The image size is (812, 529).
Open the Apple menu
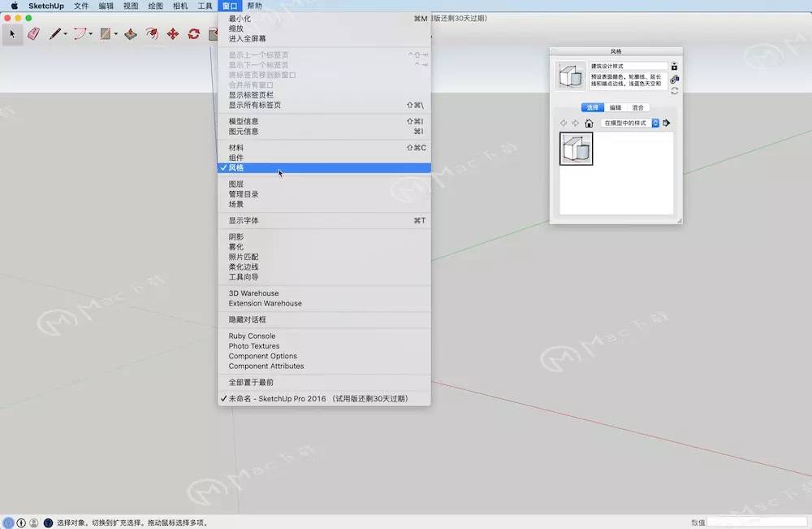coord(15,6)
